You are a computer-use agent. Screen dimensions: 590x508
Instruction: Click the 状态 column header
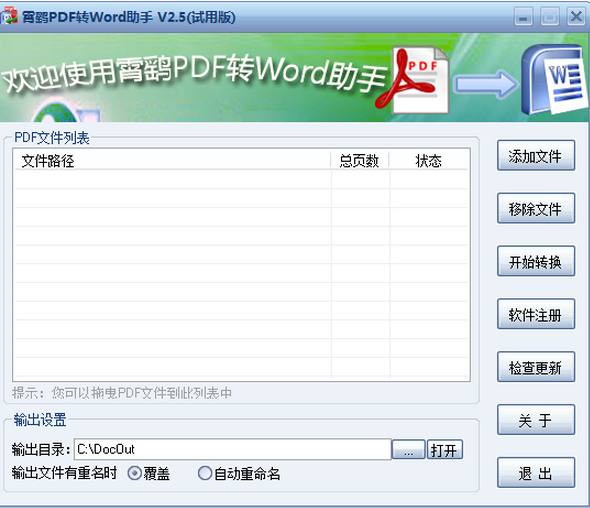(428, 161)
